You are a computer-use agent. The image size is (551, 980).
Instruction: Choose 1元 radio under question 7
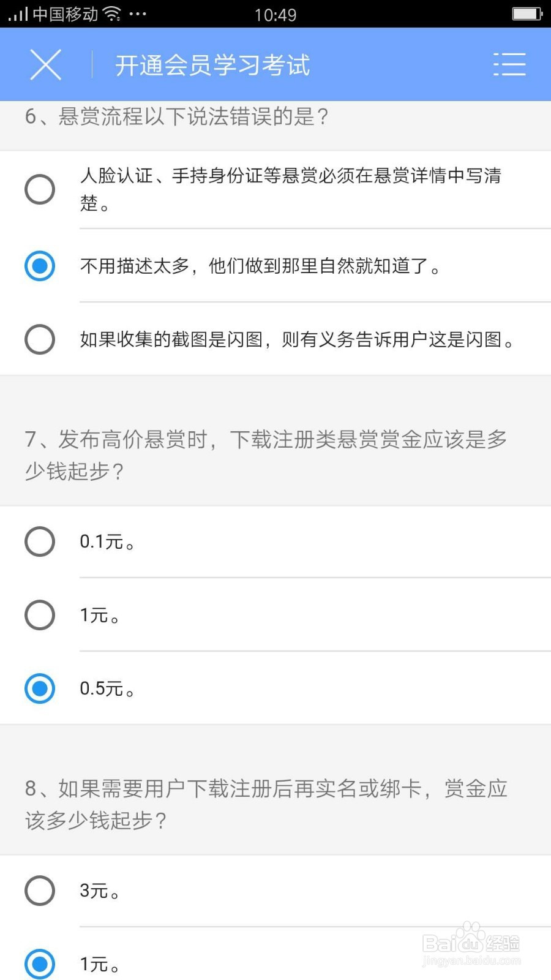pos(40,615)
